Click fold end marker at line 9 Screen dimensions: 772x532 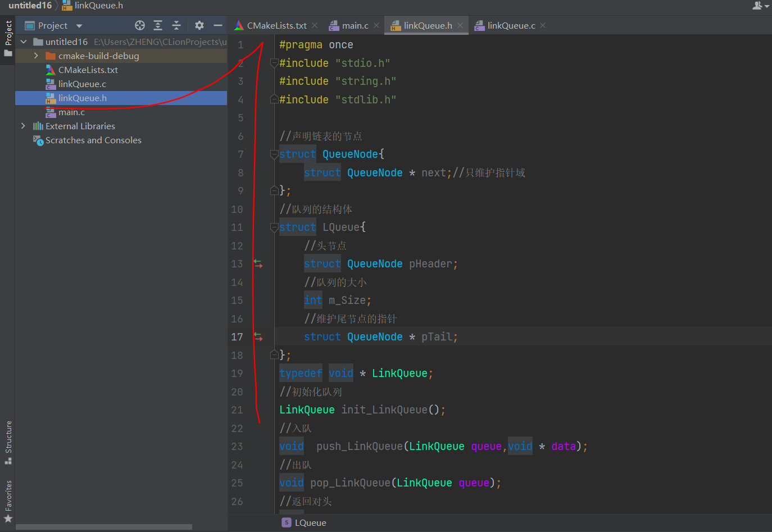274,190
